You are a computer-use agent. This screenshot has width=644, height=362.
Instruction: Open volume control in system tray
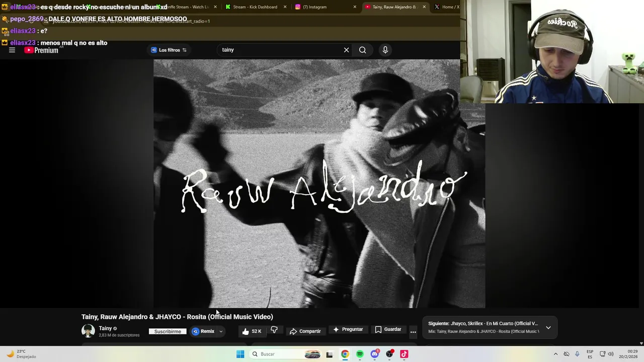tap(611, 354)
